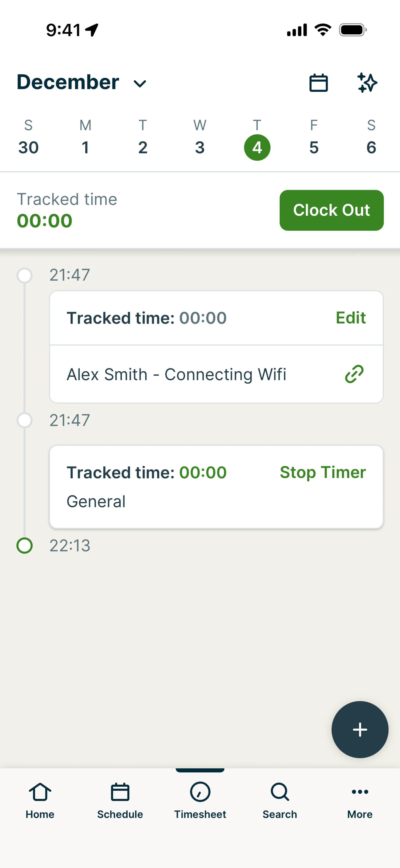Open the calendar picker icon
Viewport: 400px width, 868px height.
(x=318, y=83)
